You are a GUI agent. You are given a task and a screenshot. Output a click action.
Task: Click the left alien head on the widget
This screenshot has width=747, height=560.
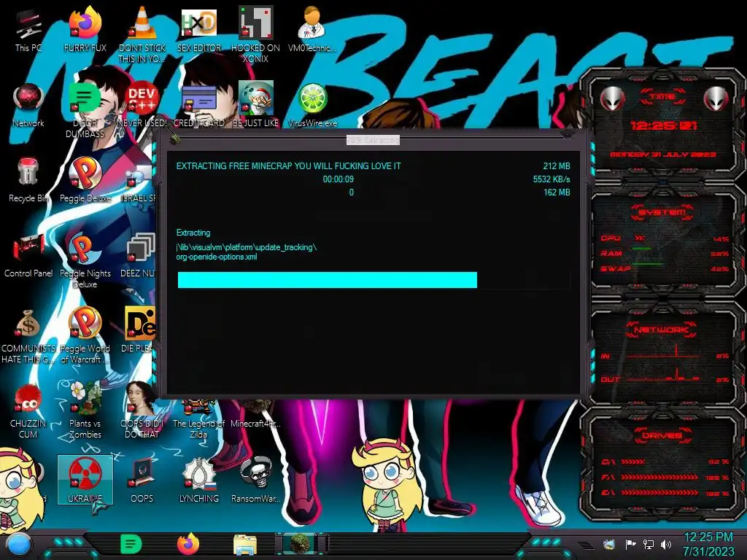[613, 98]
